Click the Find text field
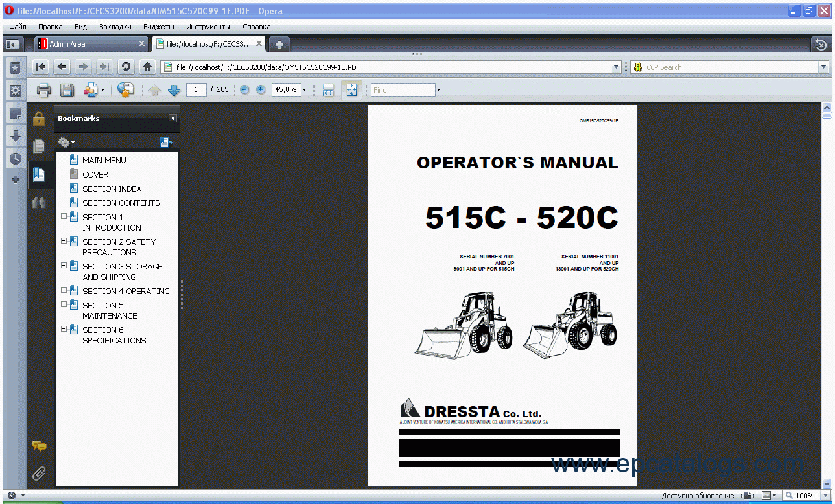 (x=403, y=90)
